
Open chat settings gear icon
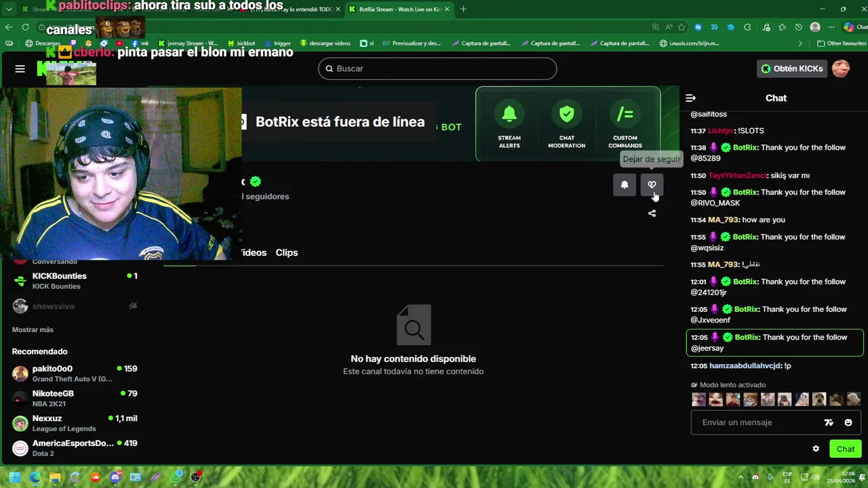point(816,449)
